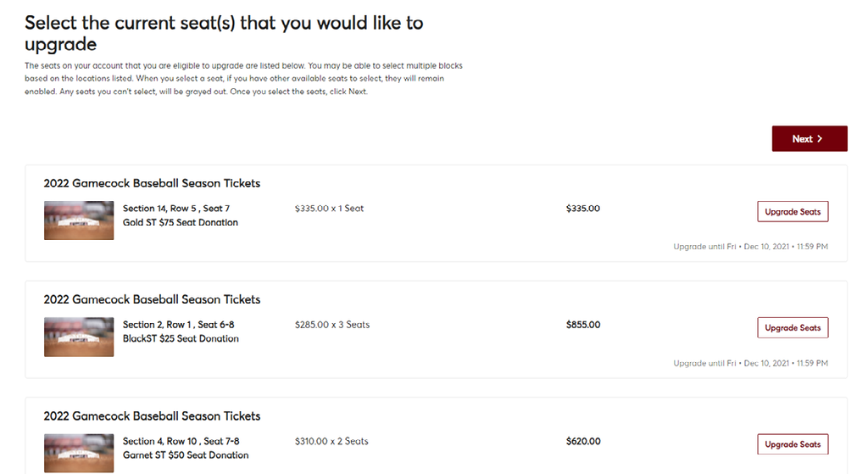Select the Section 4, Row 10, Seat 7-8 text
The height and width of the screenshot is (474, 868).
[x=181, y=441]
